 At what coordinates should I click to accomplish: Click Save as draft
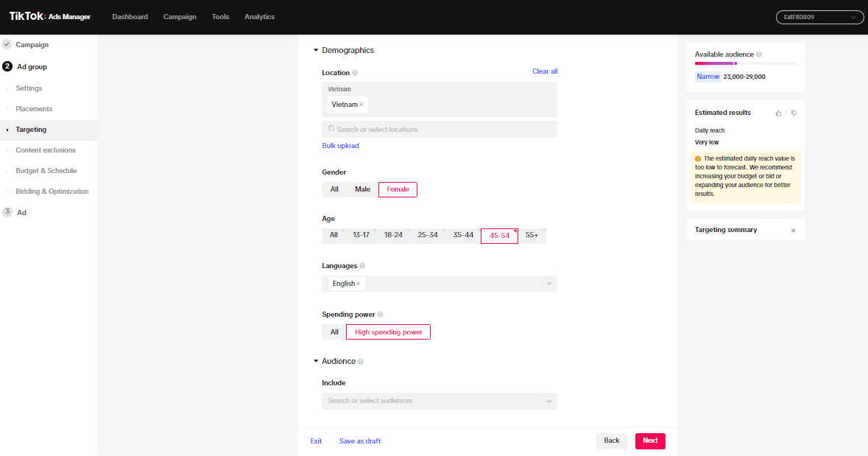pos(360,441)
